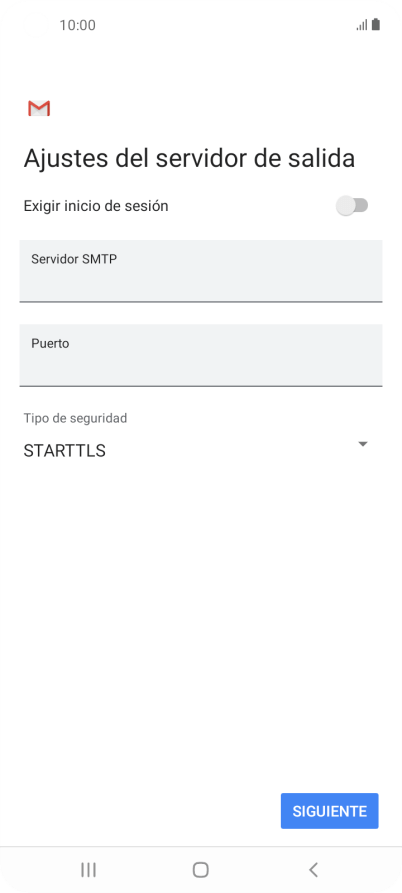Image resolution: width=402 pixels, height=893 pixels.
Task: Tap the SIGUIENTE button
Action: (330, 811)
